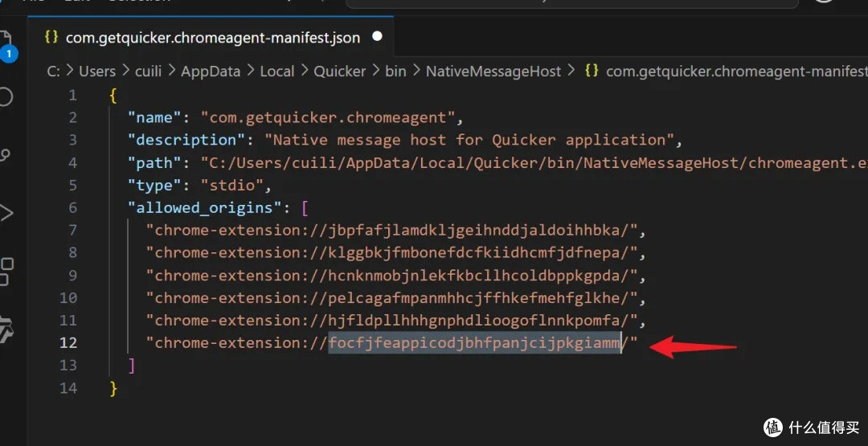
Task: Click the "com.getquicker.chromeagent" value on line 2
Action: click(x=328, y=117)
